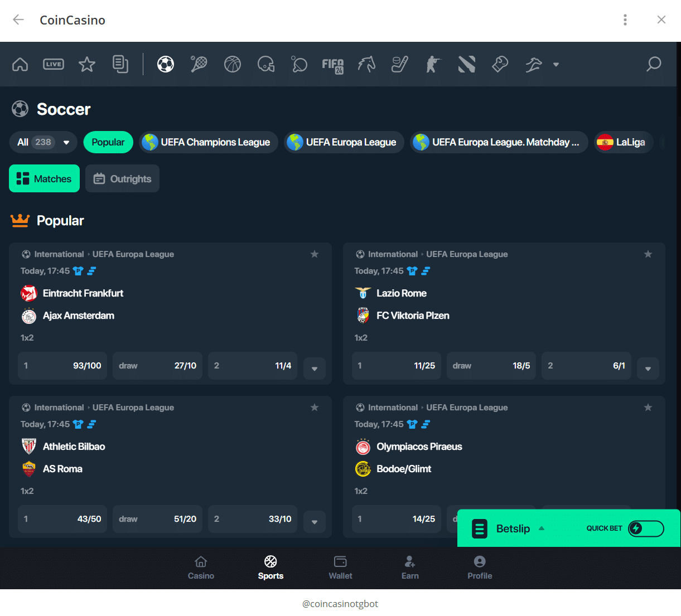Click statistics icon for Lazio Rome match

point(426,271)
